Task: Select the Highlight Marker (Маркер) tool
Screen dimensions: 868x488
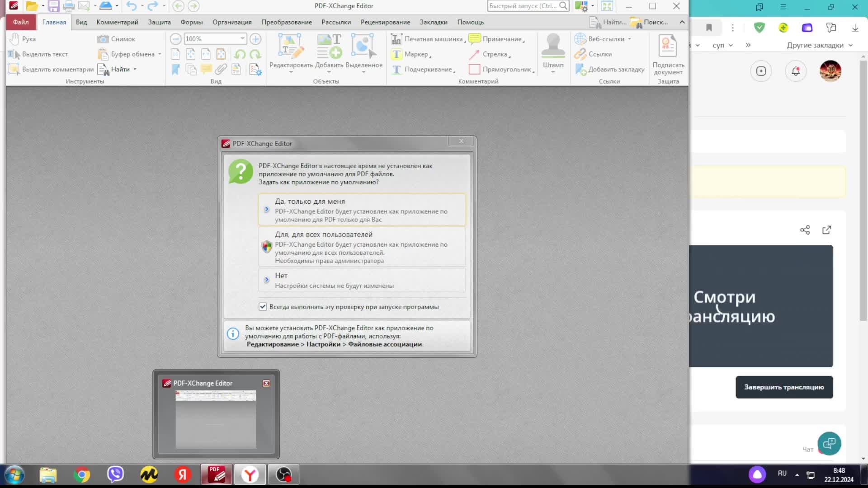Action: 411,54
